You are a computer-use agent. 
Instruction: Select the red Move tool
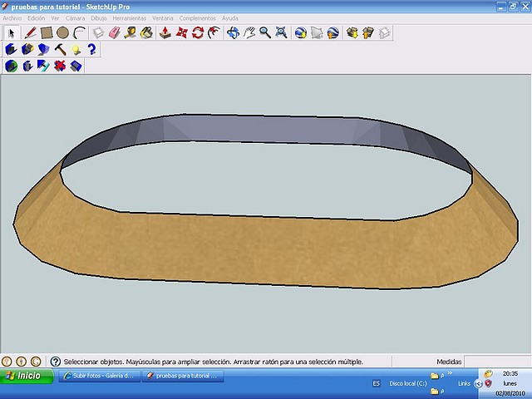(181, 33)
